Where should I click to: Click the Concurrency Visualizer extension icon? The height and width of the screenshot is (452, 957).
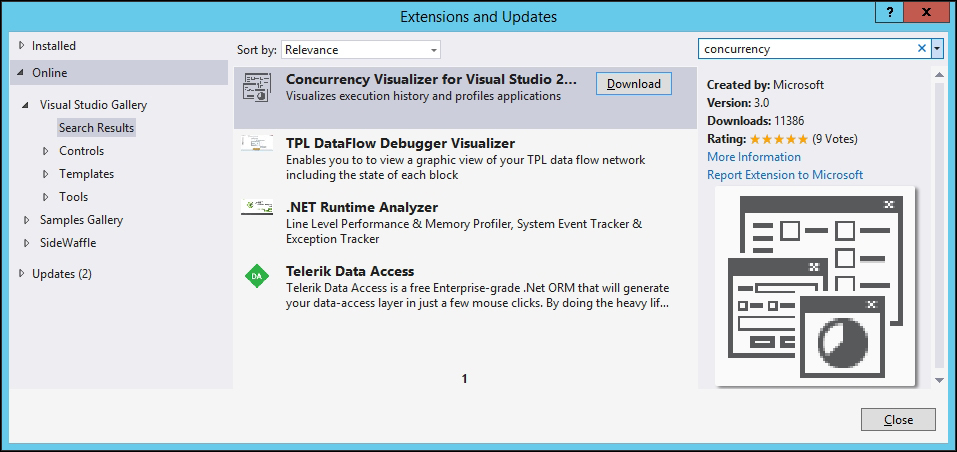[256, 87]
